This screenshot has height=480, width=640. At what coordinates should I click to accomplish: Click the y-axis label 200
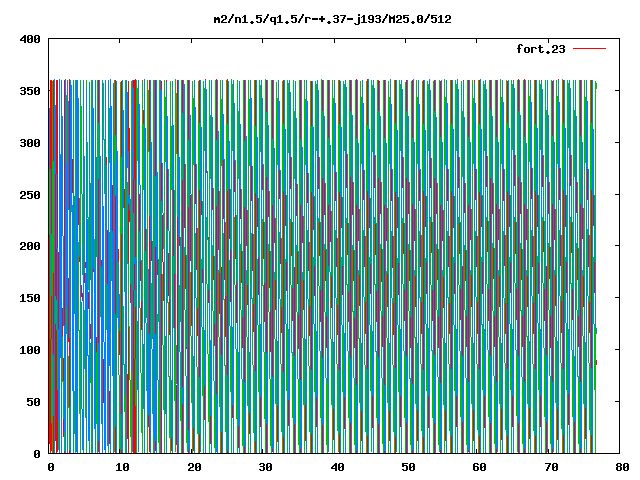(x=30, y=246)
